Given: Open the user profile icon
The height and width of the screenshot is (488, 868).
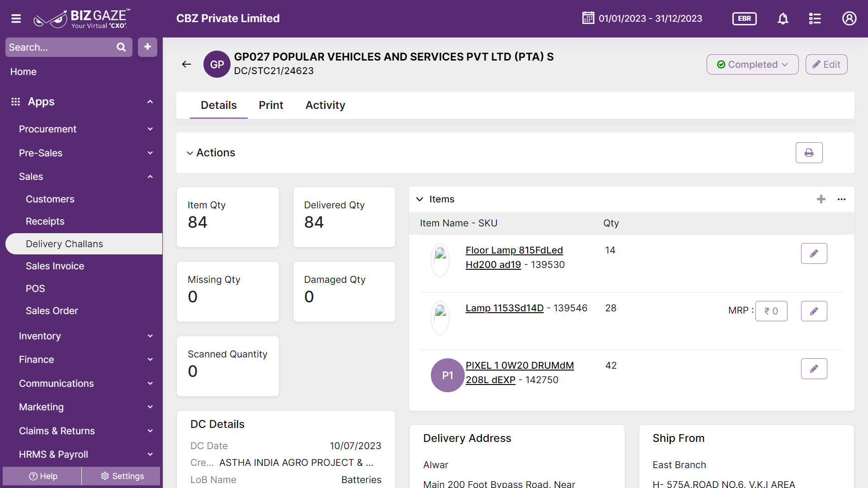Looking at the screenshot, I should (849, 19).
